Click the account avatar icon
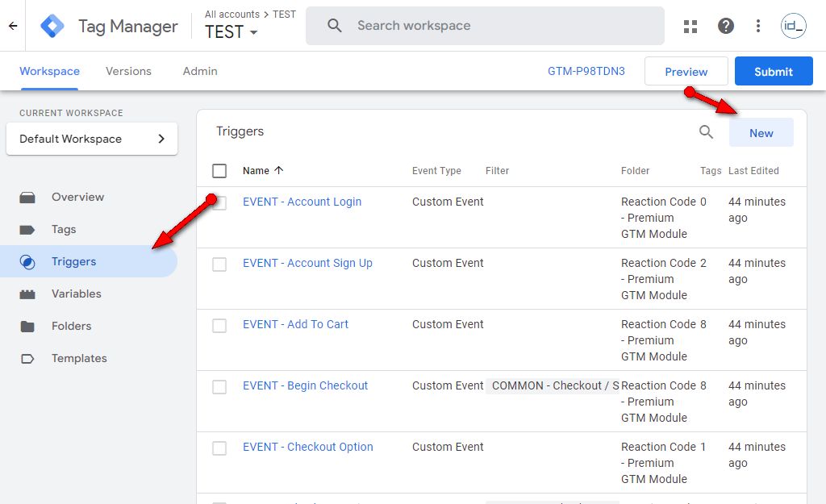 click(794, 26)
